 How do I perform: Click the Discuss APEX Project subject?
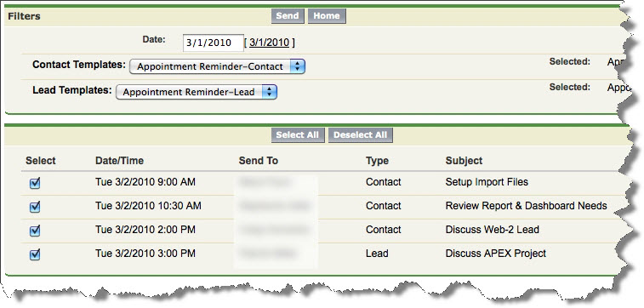click(x=496, y=254)
